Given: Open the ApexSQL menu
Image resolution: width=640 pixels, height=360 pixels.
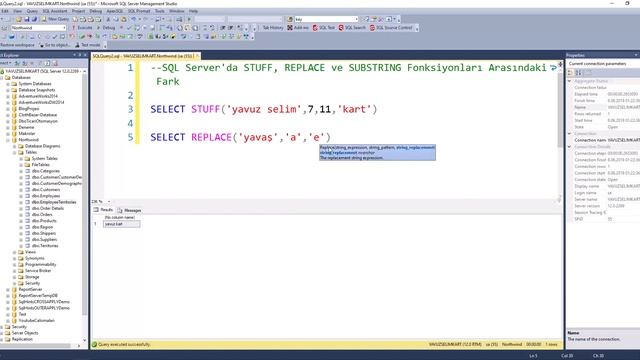Looking at the screenshot, I should click(115, 11).
